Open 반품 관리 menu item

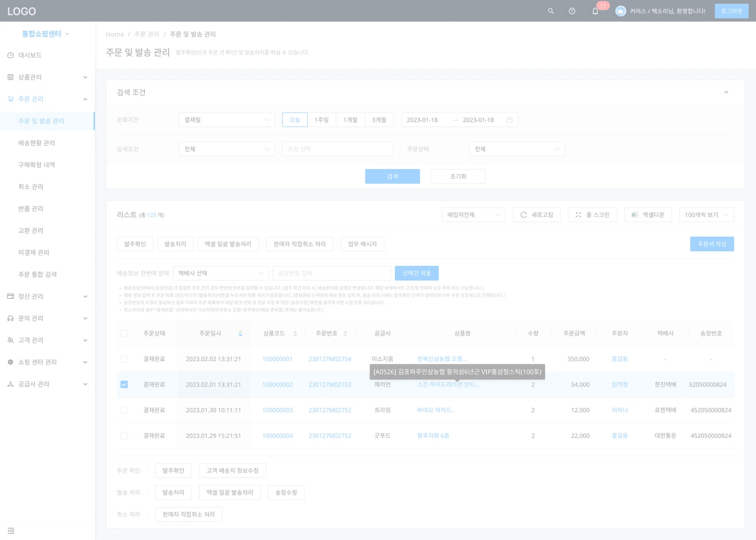48,209
